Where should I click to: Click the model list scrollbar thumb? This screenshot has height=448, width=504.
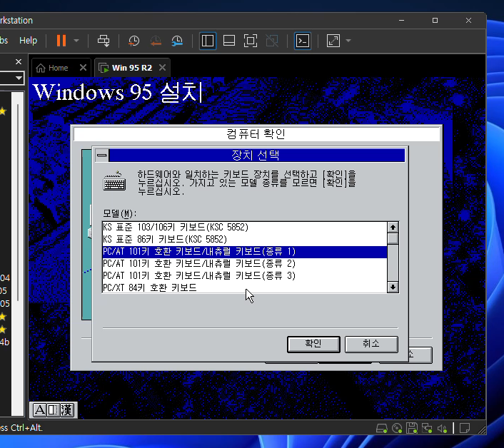(393, 239)
